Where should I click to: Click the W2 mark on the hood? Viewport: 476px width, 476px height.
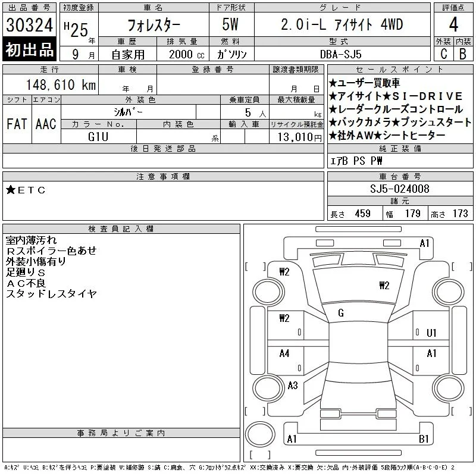384,286
